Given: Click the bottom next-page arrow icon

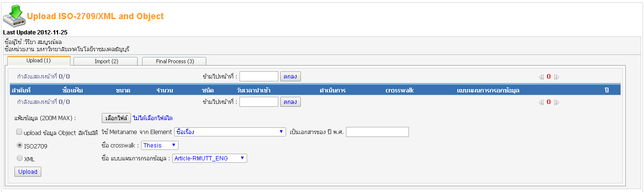Looking at the screenshot, I should click(x=557, y=102).
